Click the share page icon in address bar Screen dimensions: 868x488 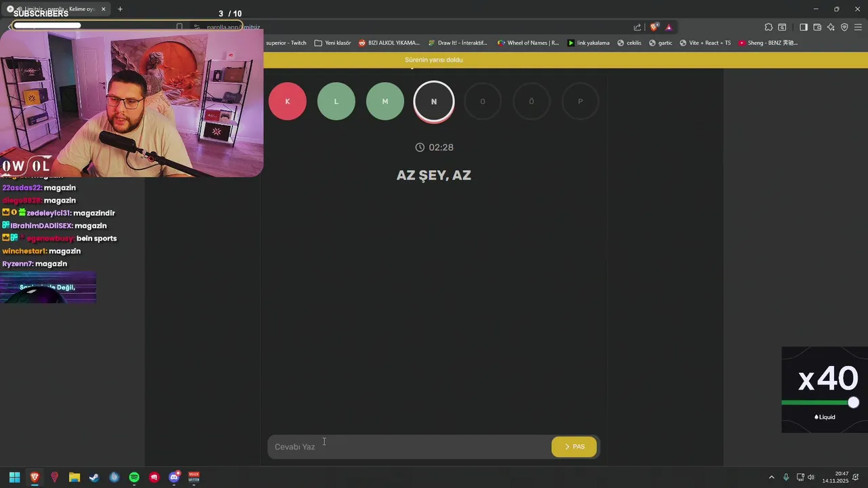637,27
